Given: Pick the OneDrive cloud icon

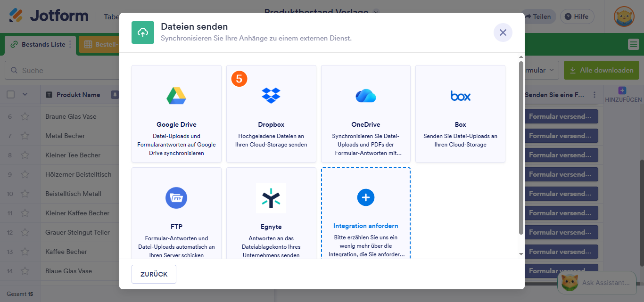Looking at the screenshot, I should (365, 96).
